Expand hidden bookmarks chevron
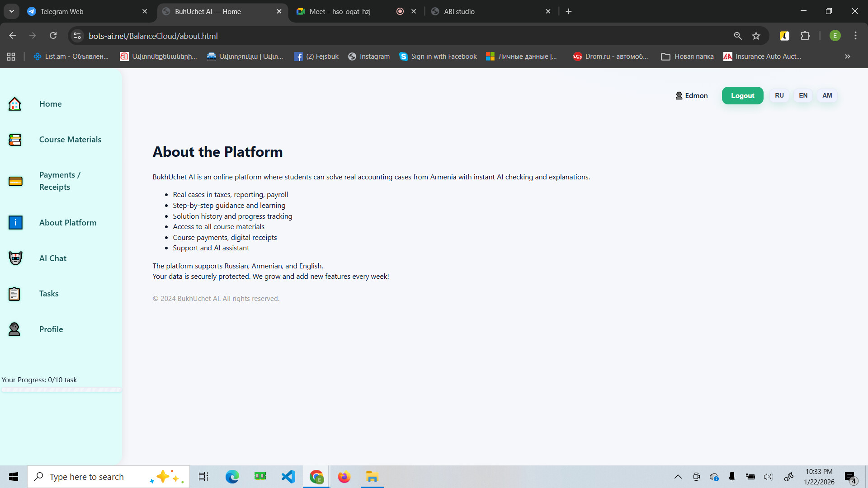Image resolution: width=868 pixels, height=488 pixels. coord(847,56)
